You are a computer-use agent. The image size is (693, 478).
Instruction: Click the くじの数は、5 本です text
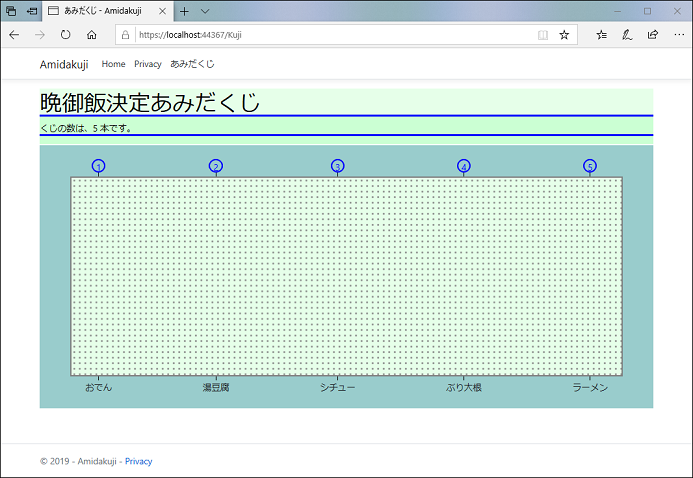(86, 128)
